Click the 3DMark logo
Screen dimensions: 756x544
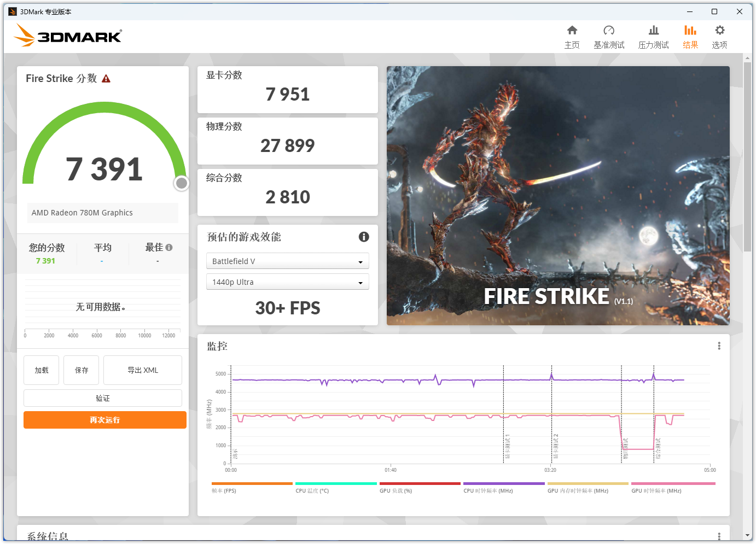(x=68, y=36)
